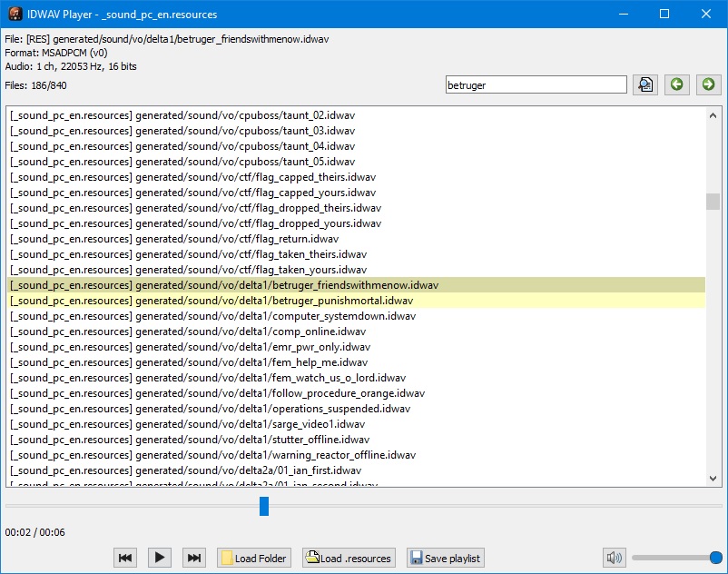Select betruger_friendswithmenow.idwav entry
The image size is (728, 574).
tap(223, 285)
